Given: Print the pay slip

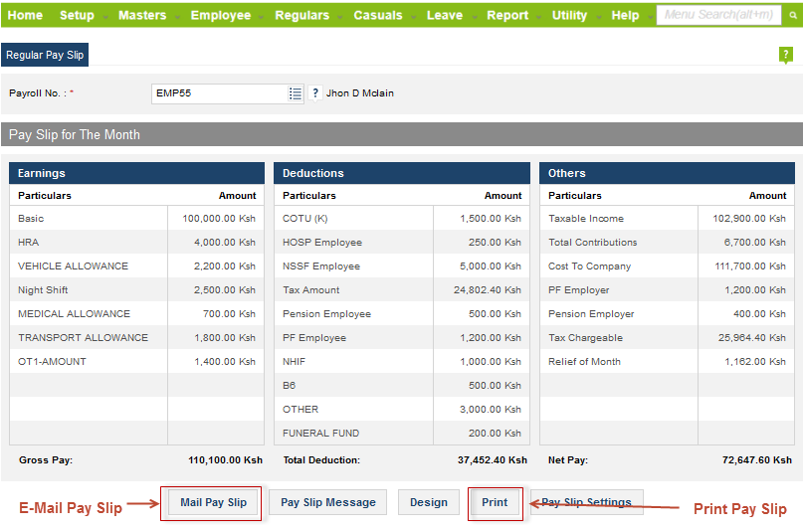Looking at the screenshot, I should (495, 502).
